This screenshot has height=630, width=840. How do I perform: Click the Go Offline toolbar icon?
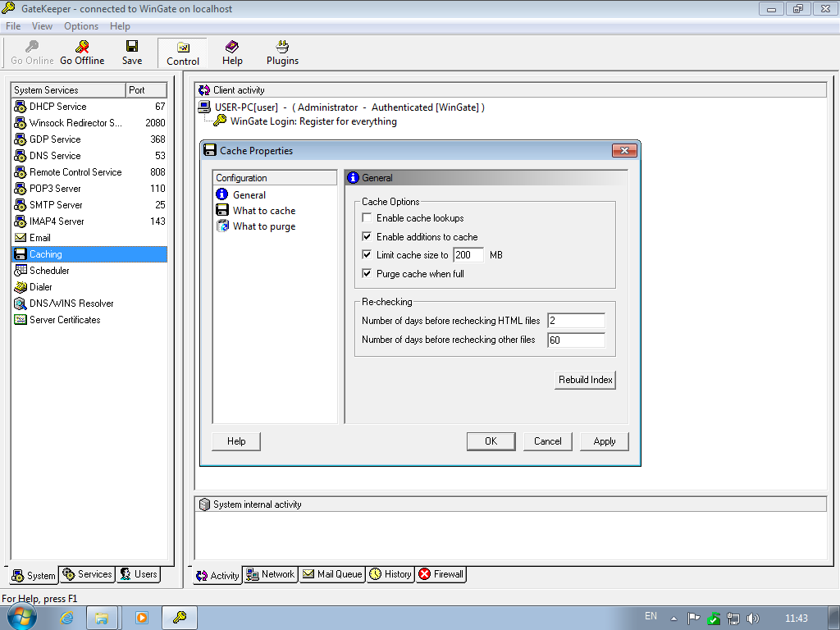pos(82,47)
